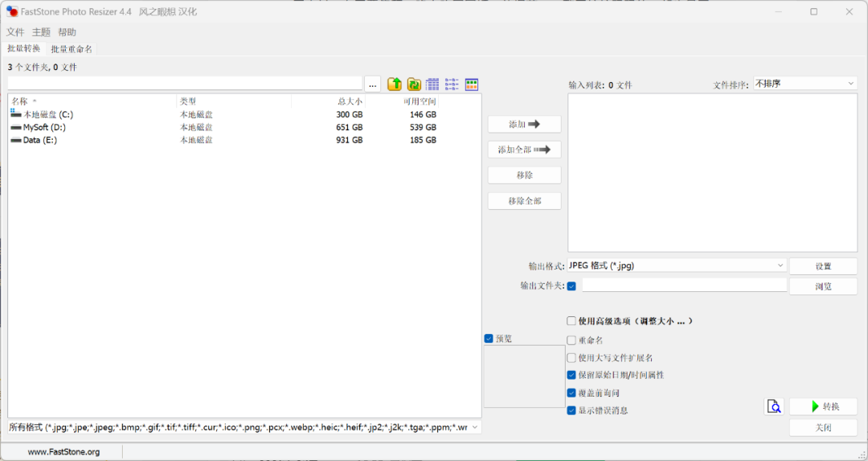Click the 关闭 button
Viewport: 868px width, 461px height.
[x=823, y=428]
